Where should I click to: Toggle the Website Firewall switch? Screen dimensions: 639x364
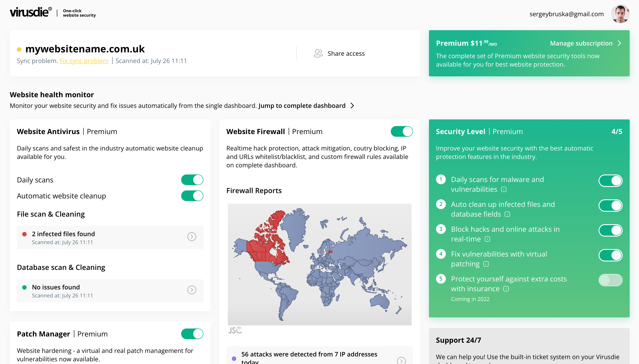402,131
